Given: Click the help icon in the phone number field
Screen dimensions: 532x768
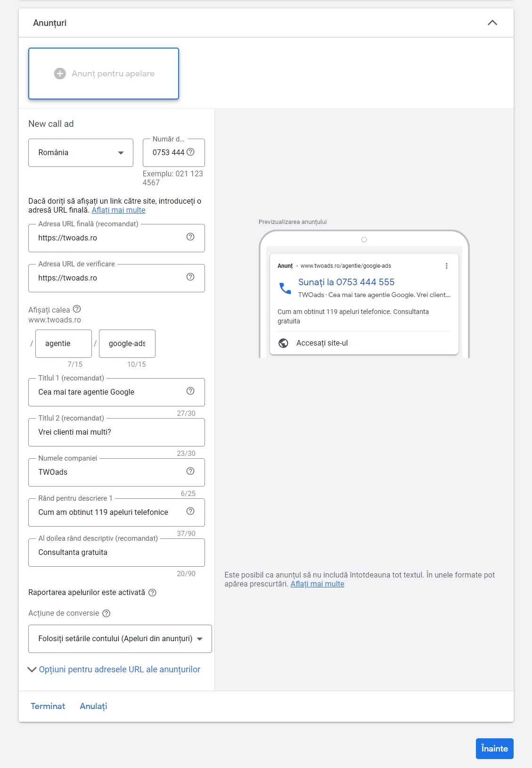Looking at the screenshot, I should pyautogui.click(x=190, y=152).
